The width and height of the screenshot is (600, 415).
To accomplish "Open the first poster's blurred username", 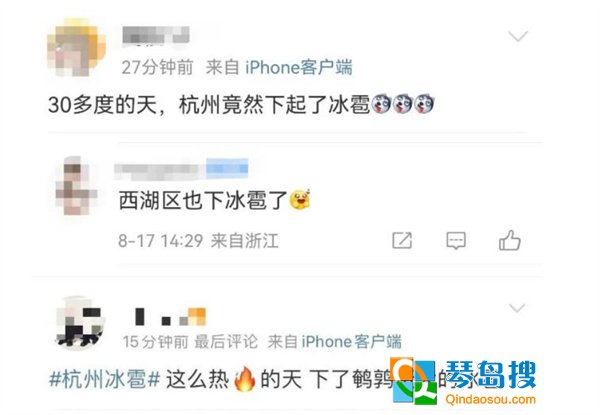I will point(156,35).
